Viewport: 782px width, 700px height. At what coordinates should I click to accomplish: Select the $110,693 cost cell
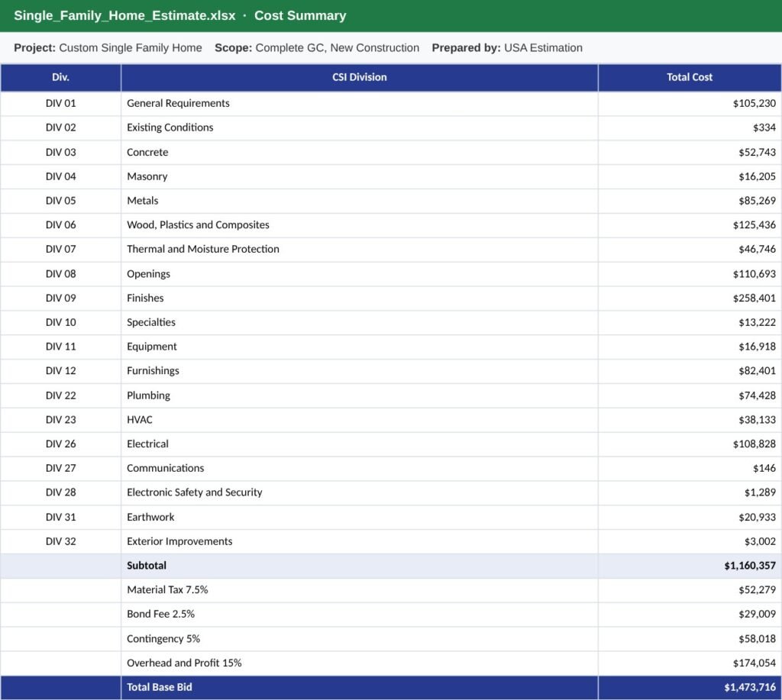pos(690,274)
